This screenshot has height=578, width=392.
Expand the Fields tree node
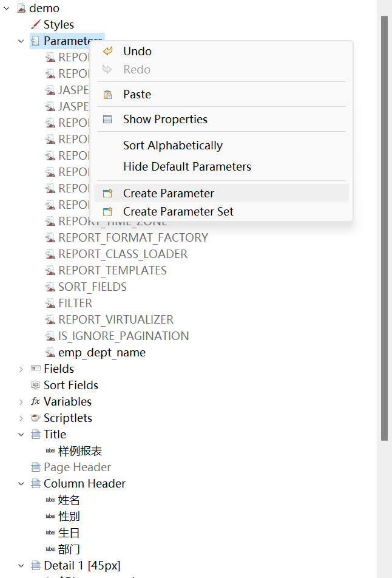tap(21, 369)
